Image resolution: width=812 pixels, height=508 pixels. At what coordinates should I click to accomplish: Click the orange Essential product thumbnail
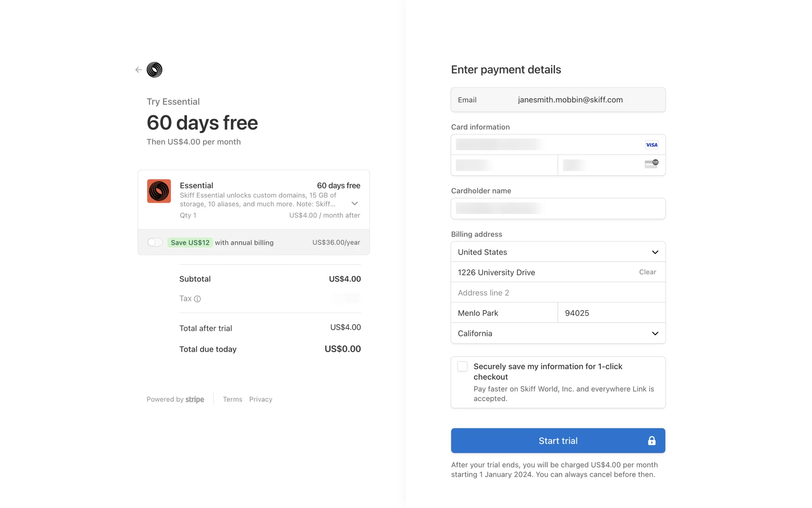159,191
